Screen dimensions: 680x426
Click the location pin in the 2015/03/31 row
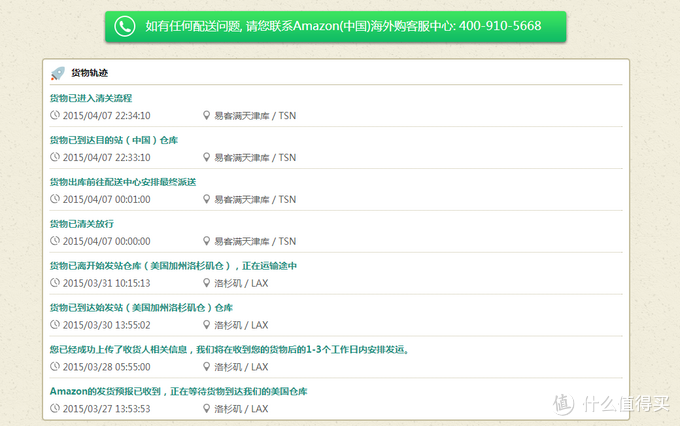pos(206,283)
